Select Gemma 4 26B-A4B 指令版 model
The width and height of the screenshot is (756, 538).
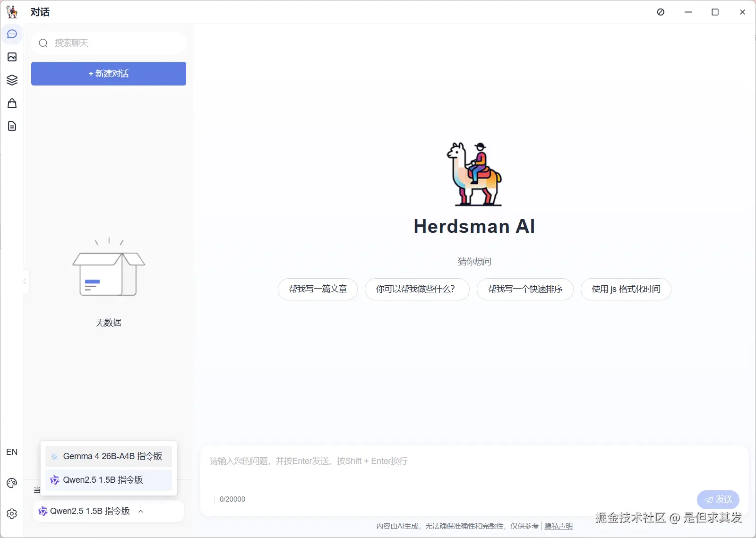[108, 456]
